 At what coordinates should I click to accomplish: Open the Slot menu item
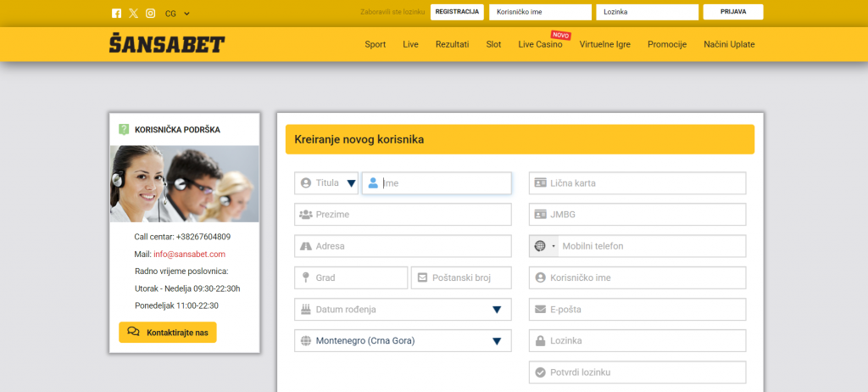click(494, 44)
